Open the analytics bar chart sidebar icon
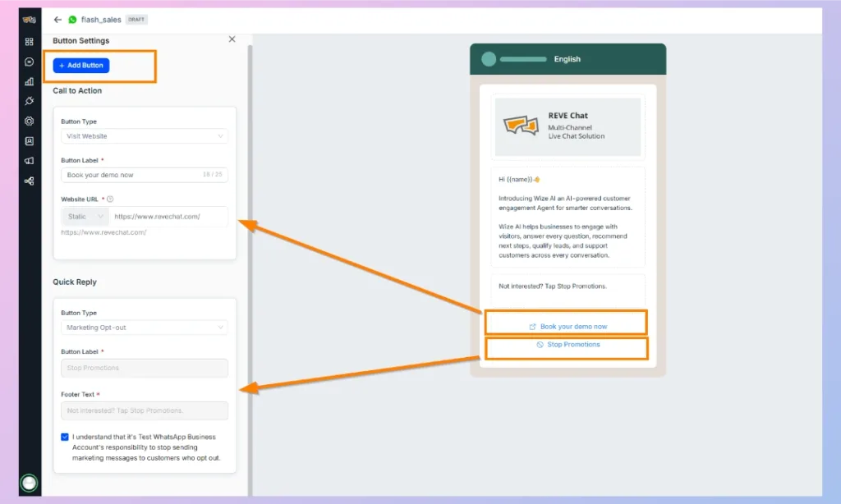Viewport: 841px width, 504px height. pyautogui.click(x=29, y=81)
